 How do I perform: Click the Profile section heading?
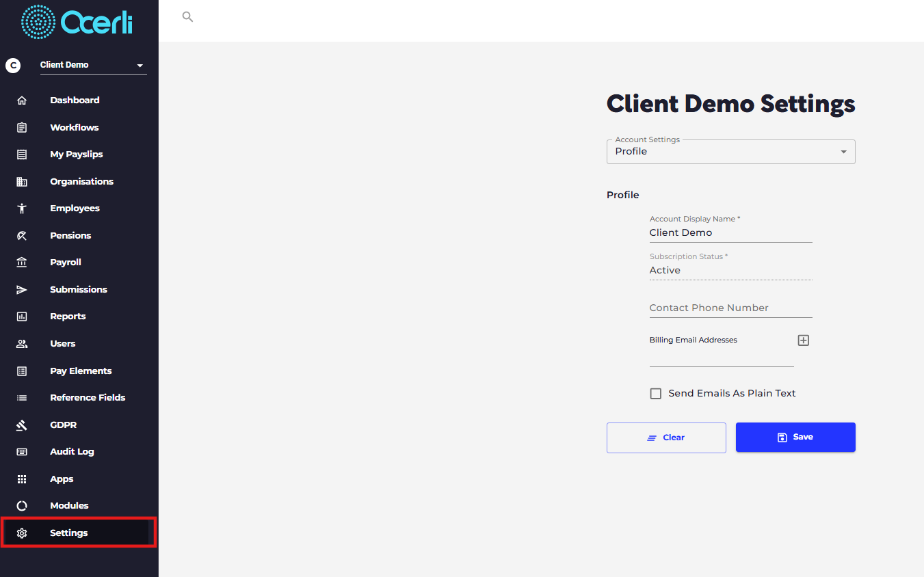tap(623, 196)
